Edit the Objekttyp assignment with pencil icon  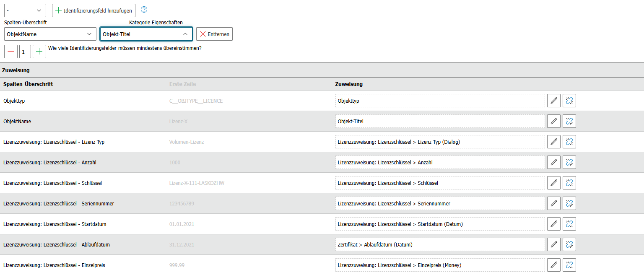click(x=554, y=101)
